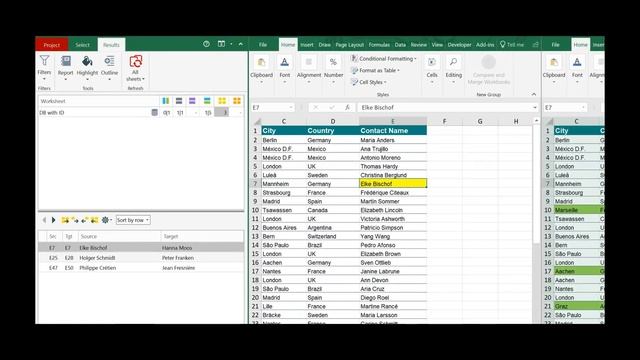This screenshot has width=640, height=360.
Task: Click the first yellow merge-right arrow icon
Action: click(65, 220)
